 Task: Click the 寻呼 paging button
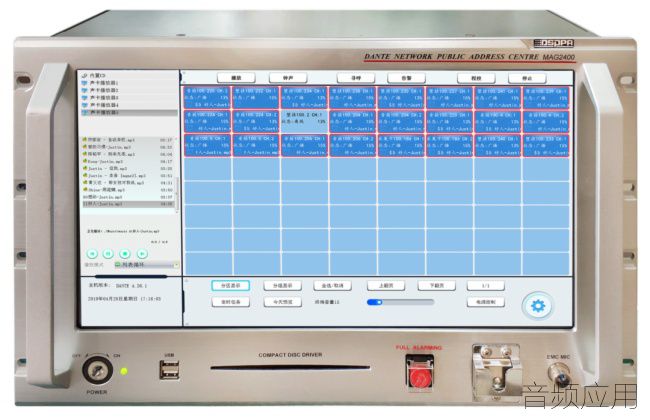tap(356, 78)
